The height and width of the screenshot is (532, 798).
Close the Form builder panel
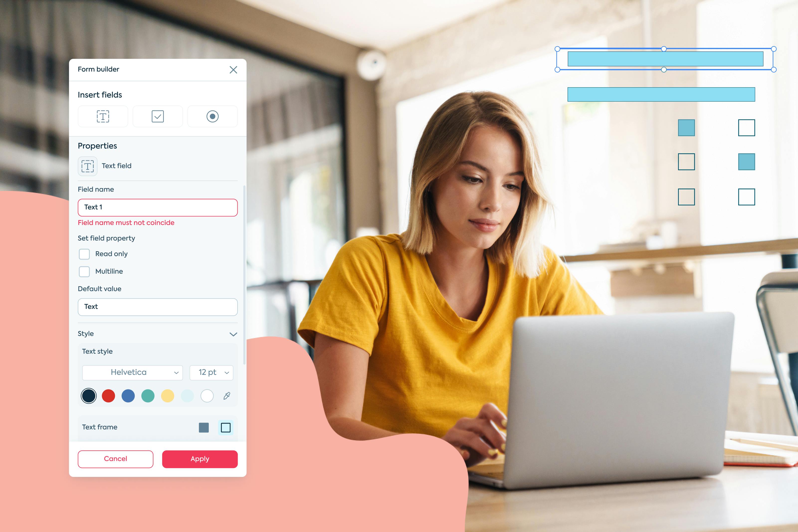(x=234, y=69)
